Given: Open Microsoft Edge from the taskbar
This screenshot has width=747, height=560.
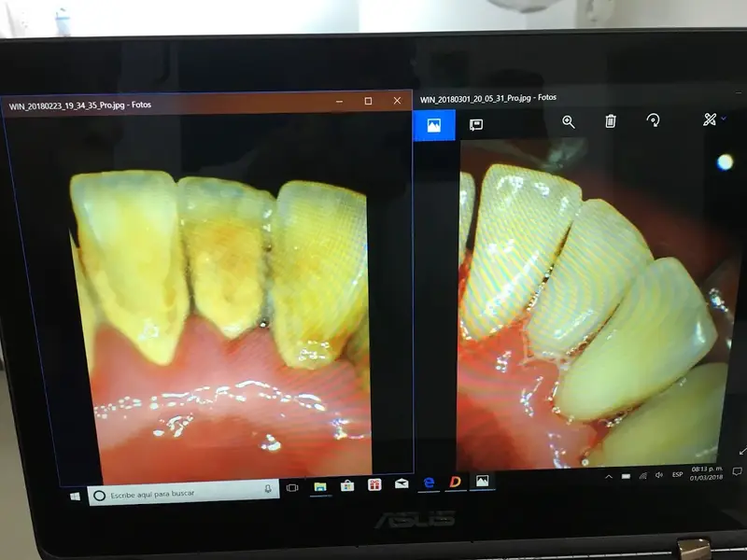Looking at the screenshot, I should [x=429, y=483].
